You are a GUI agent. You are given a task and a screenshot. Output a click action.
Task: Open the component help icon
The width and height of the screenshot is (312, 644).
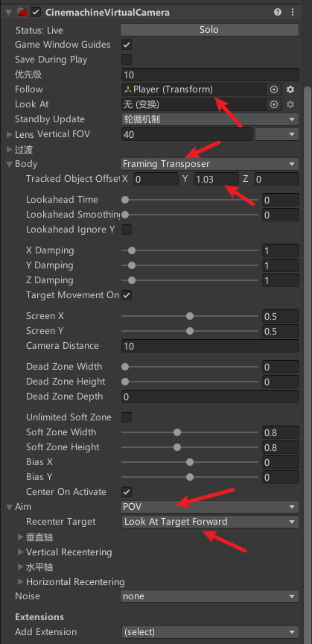pos(278,13)
